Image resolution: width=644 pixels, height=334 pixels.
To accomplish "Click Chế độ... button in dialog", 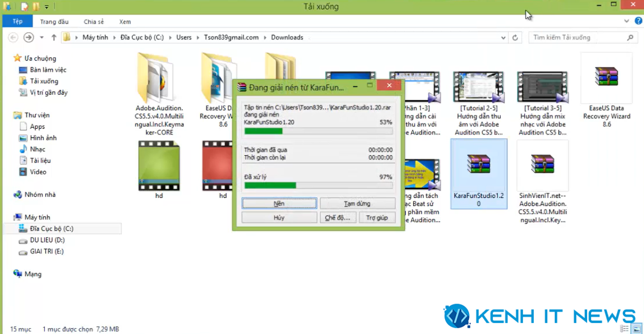I will 337,218.
